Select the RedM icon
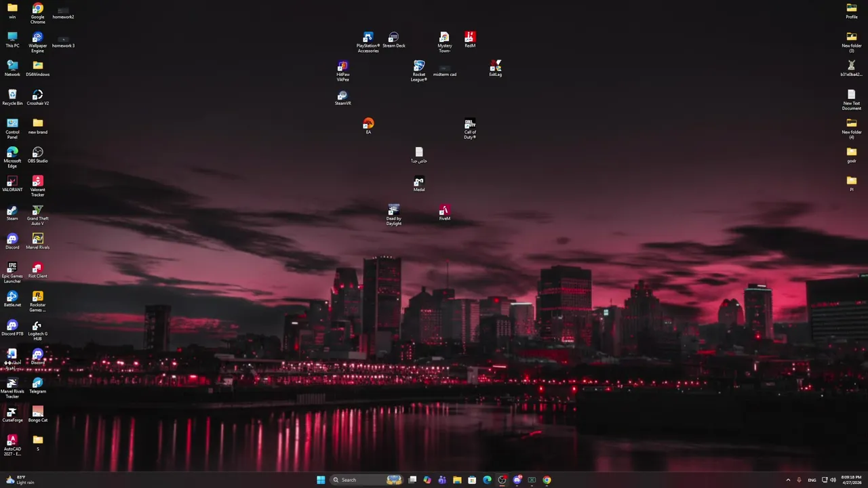The image size is (868, 488). [x=470, y=40]
